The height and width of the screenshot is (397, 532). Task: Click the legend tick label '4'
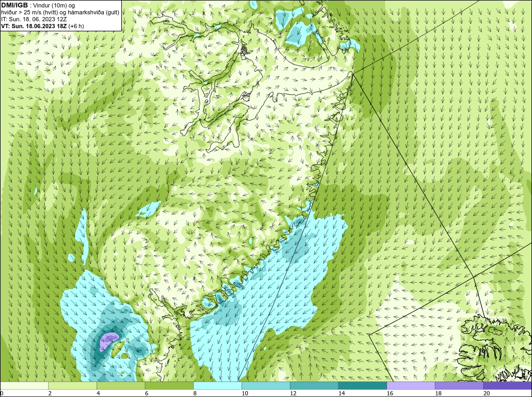pyautogui.click(x=98, y=393)
